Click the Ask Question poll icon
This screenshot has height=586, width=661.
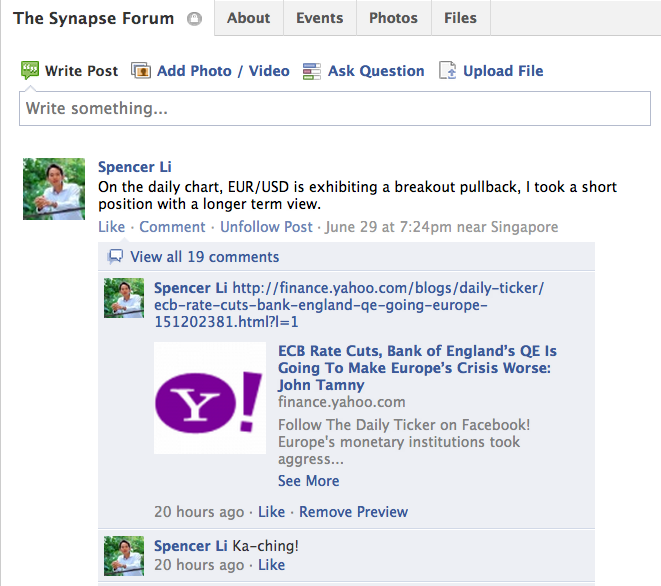[312, 71]
